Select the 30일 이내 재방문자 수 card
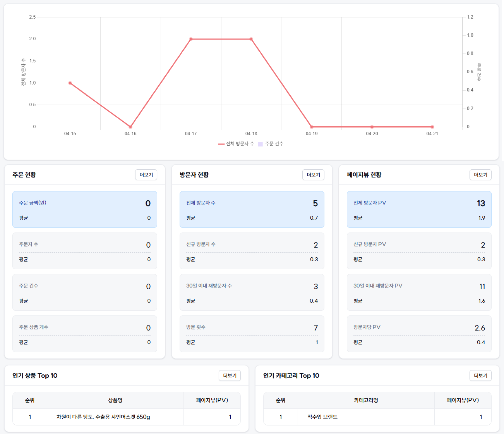This screenshot has width=504, height=434. tap(252, 292)
